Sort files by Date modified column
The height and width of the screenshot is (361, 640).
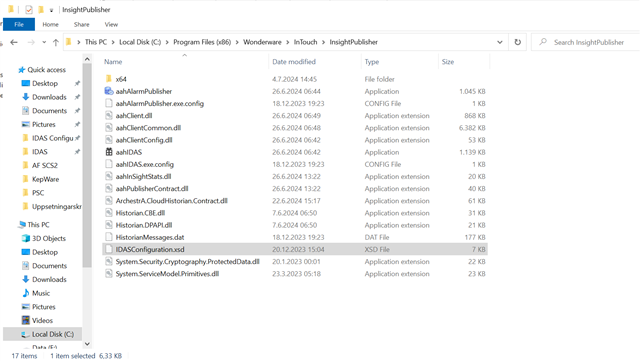(x=294, y=62)
